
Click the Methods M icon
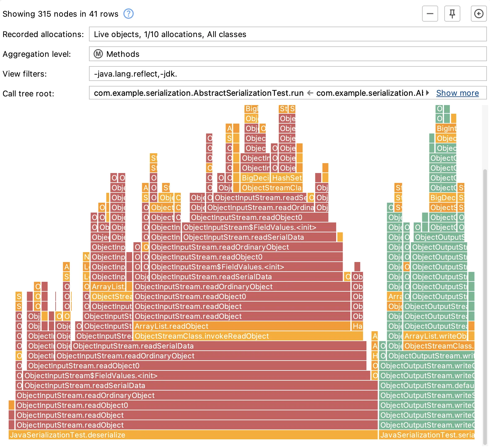click(x=98, y=54)
